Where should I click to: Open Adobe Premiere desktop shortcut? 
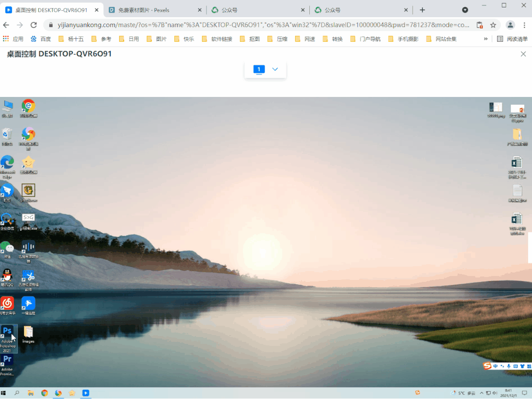tap(7, 365)
